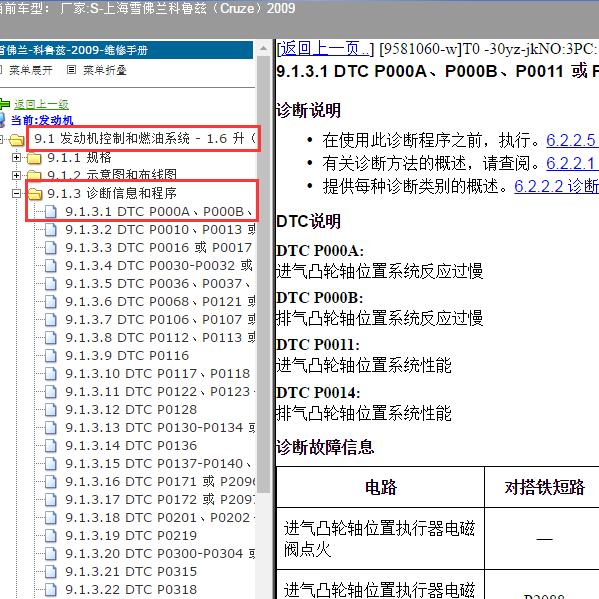Click the page icon beside 9.1.3.19 DTC P0219
This screenshot has width=599, height=599.
[x=50, y=536]
